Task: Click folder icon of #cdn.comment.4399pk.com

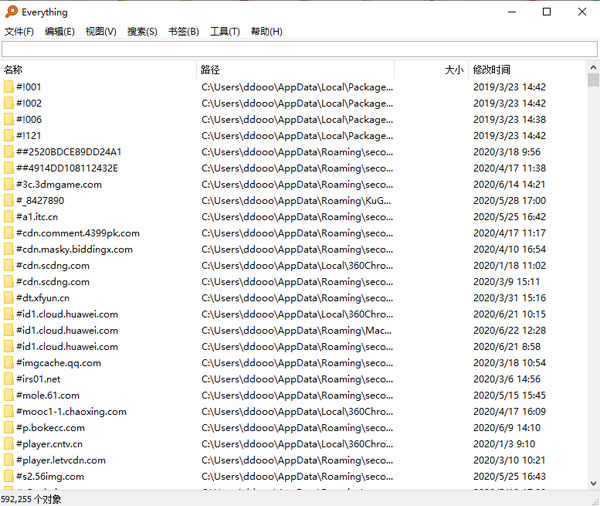Action: [x=8, y=233]
